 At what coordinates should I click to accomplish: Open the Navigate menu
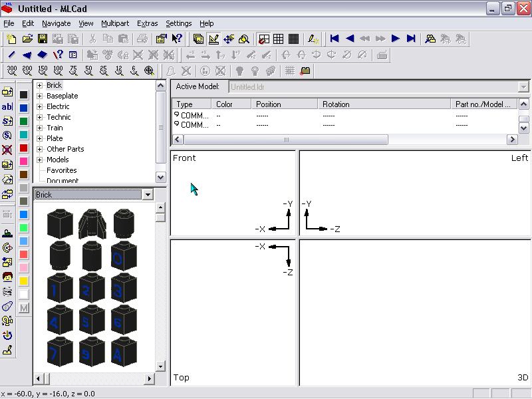tap(57, 23)
